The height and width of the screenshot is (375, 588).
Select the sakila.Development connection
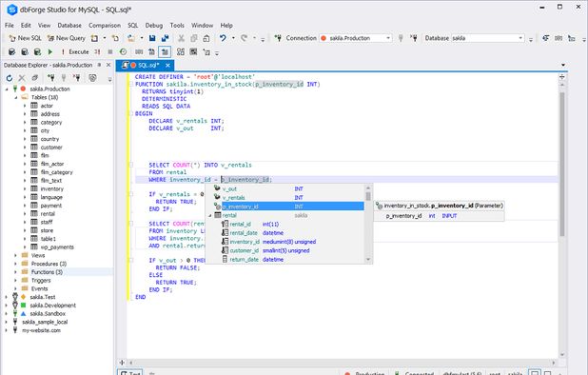click(x=52, y=306)
